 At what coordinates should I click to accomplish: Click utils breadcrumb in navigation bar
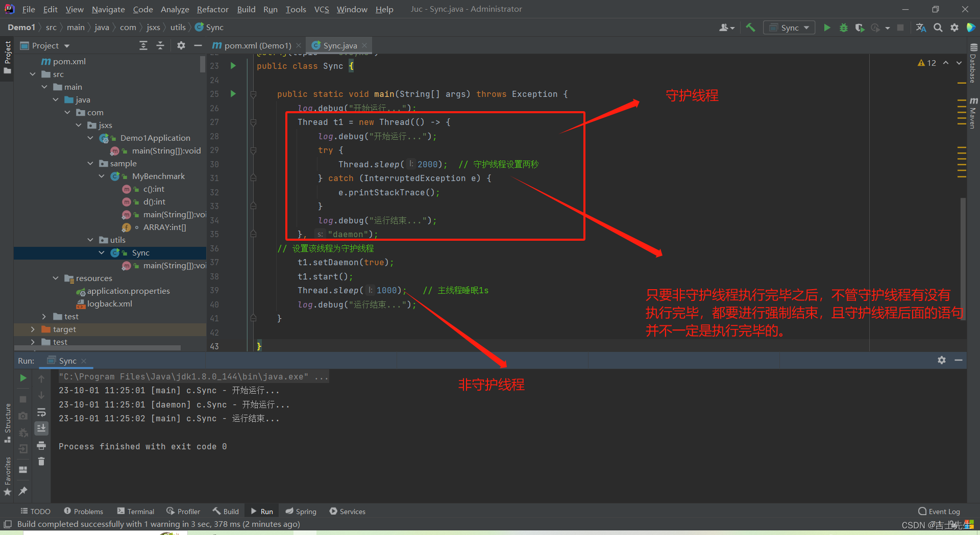(178, 28)
